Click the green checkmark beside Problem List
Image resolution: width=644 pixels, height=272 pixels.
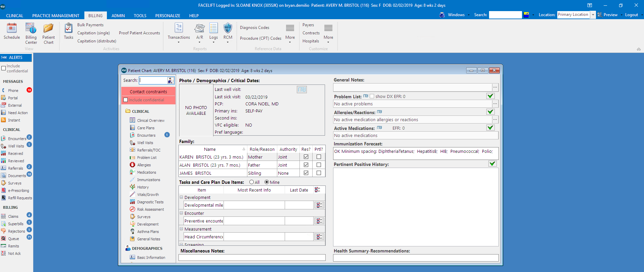coord(490,96)
